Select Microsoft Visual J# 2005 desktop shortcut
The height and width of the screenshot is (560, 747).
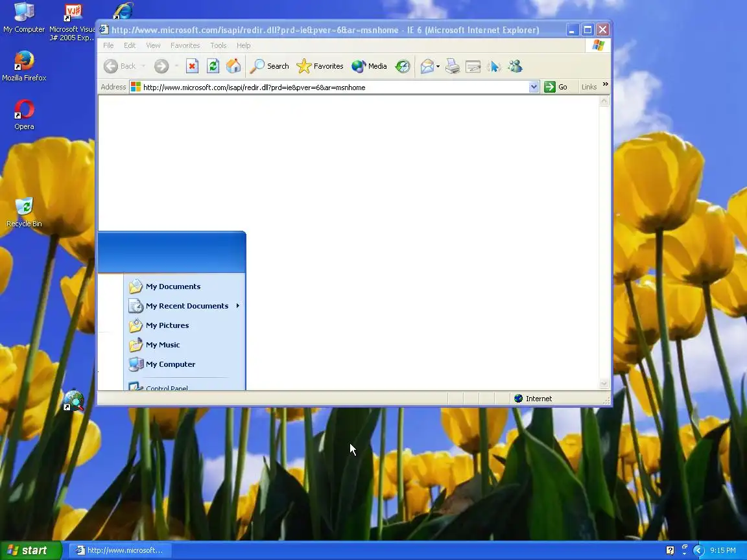pyautogui.click(x=73, y=23)
